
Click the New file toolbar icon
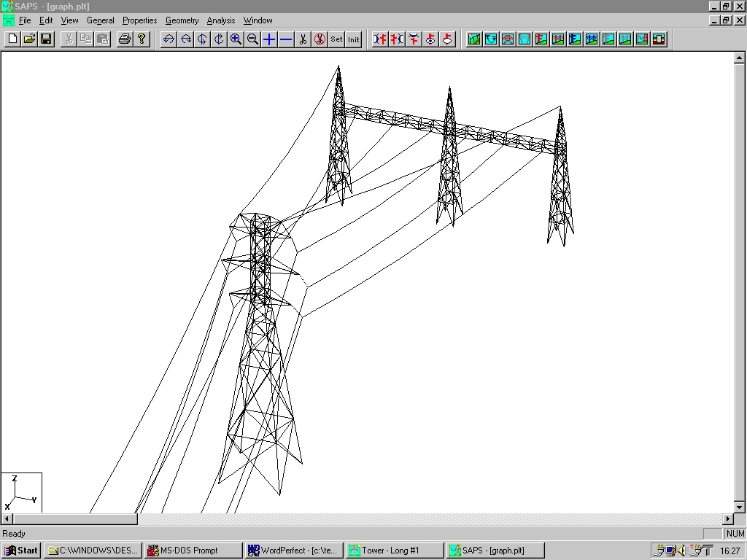12,39
